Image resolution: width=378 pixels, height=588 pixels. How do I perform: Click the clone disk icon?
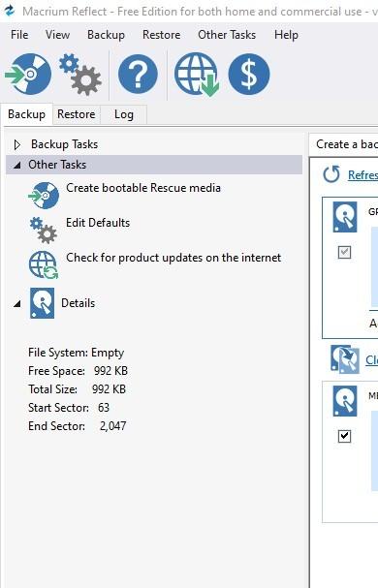coord(345,359)
